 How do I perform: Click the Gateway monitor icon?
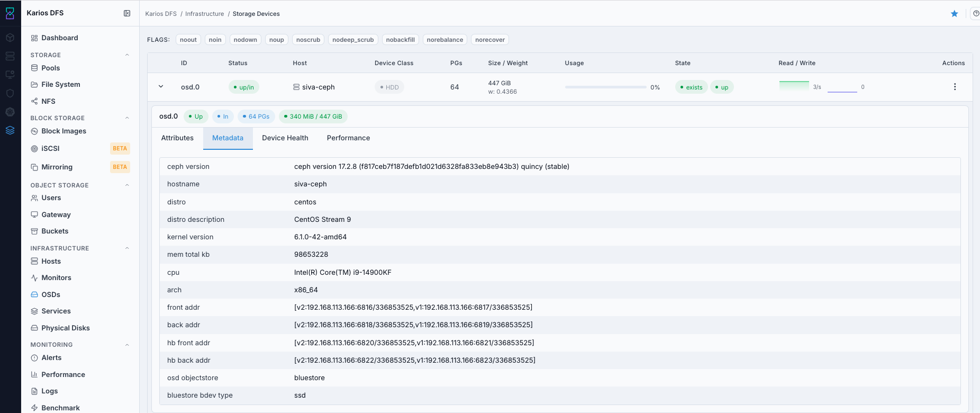coord(34,214)
